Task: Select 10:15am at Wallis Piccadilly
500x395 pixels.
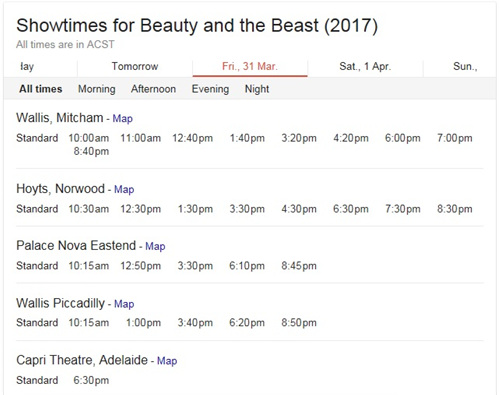Action: coord(89,323)
